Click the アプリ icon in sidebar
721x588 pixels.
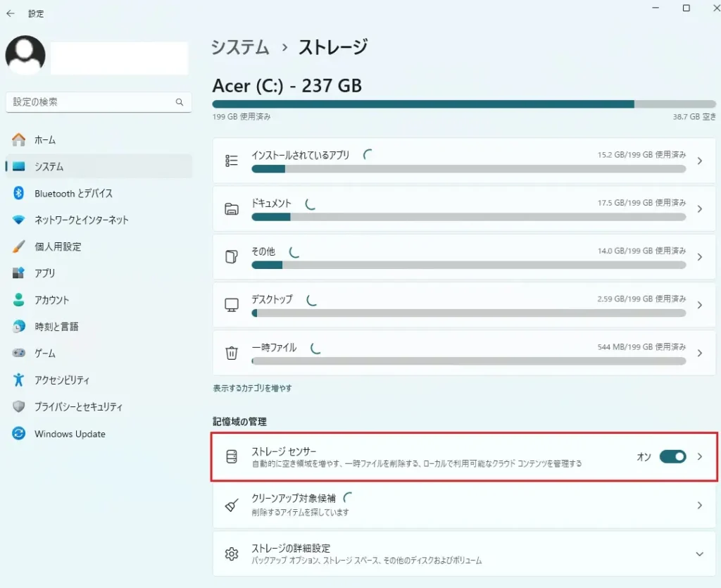pos(19,273)
